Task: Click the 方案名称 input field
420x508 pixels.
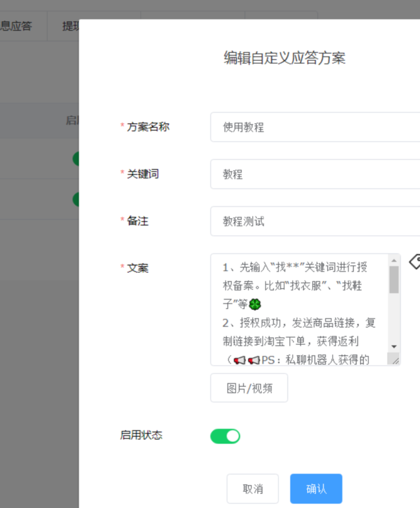Action: point(315,127)
